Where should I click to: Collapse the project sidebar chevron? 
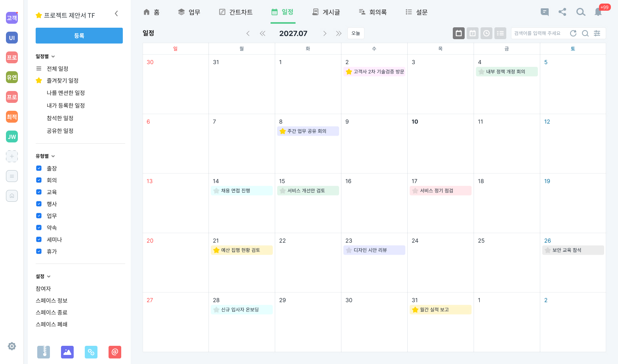tap(116, 13)
